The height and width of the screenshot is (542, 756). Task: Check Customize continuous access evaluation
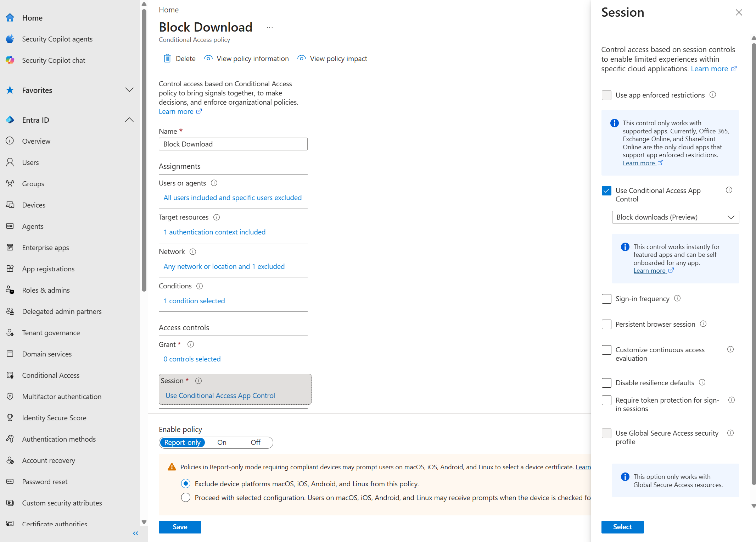click(606, 350)
